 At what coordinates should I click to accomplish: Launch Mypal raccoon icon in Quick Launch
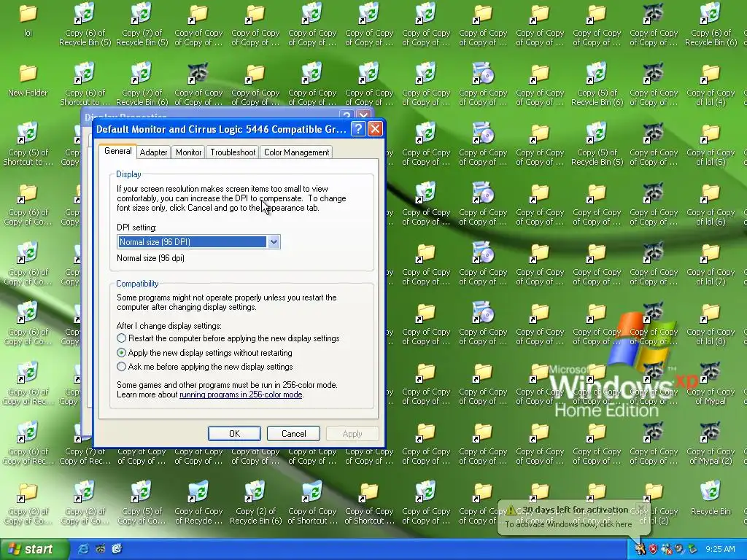100,549
